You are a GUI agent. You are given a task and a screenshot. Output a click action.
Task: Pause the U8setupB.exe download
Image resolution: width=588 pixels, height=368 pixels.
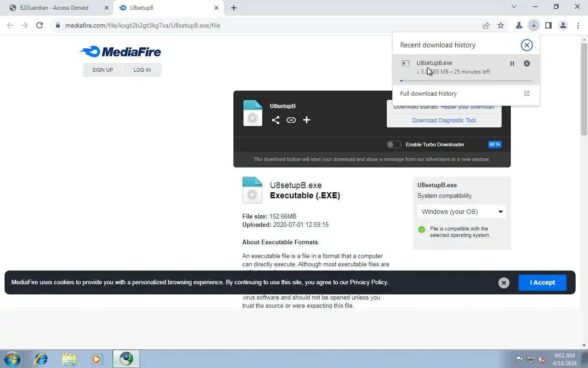[x=512, y=63]
